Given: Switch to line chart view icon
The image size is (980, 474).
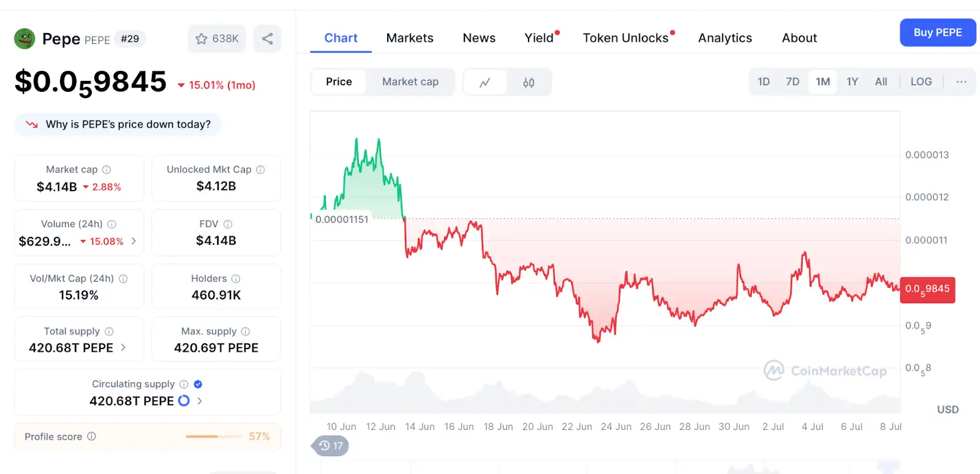Looking at the screenshot, I should click(x=484, y=82).
